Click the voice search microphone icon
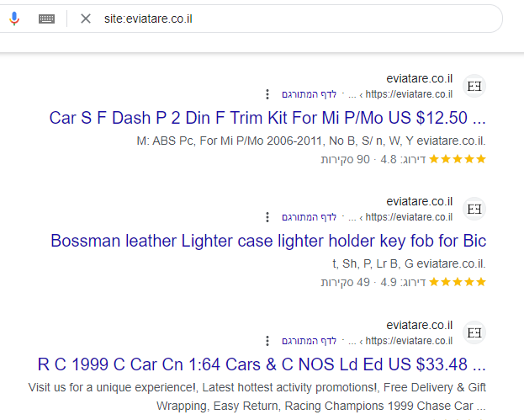The height and width of the screenshot is (420, 524). tap(14, 19)
